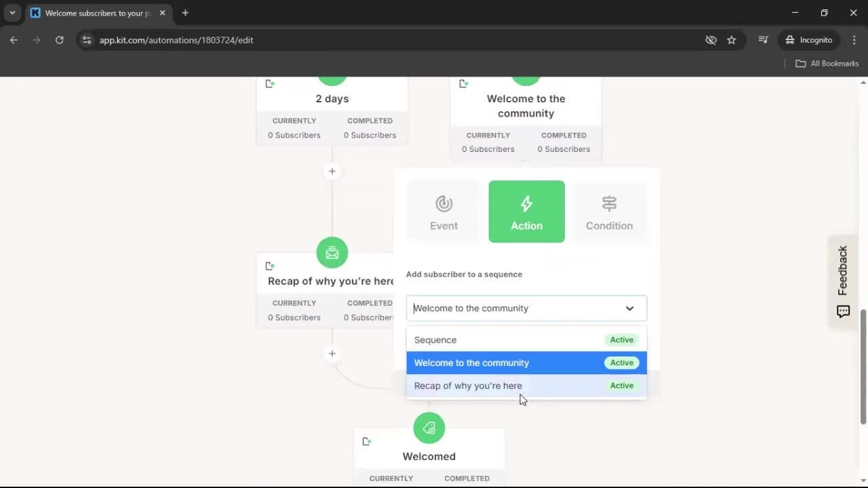Screen dimensions: 868x488
Task: Open the All Bookmarks panel
Action: tap(827, 63)
